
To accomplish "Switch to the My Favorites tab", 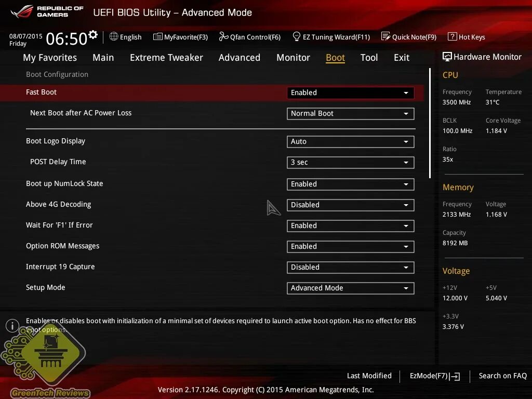I will (x=50, y=58).
